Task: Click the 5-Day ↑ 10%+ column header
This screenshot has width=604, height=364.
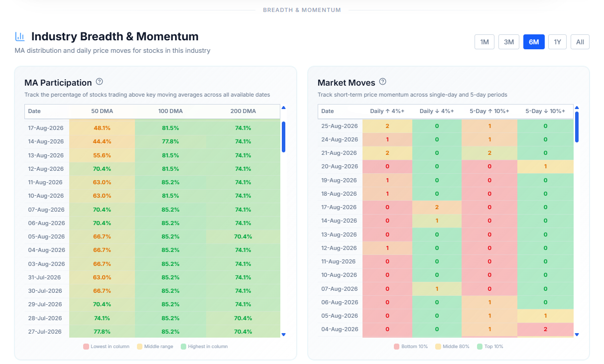Action: click(489, 111)
